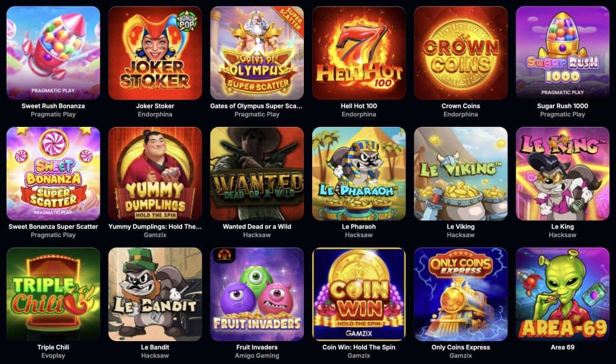Select the Le Viking game tile

coord(461,174)
